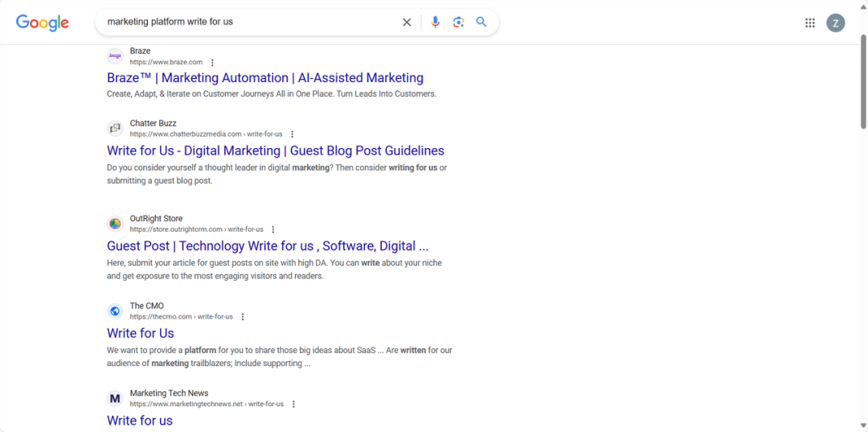Start voice search with microphone icon

435,23
